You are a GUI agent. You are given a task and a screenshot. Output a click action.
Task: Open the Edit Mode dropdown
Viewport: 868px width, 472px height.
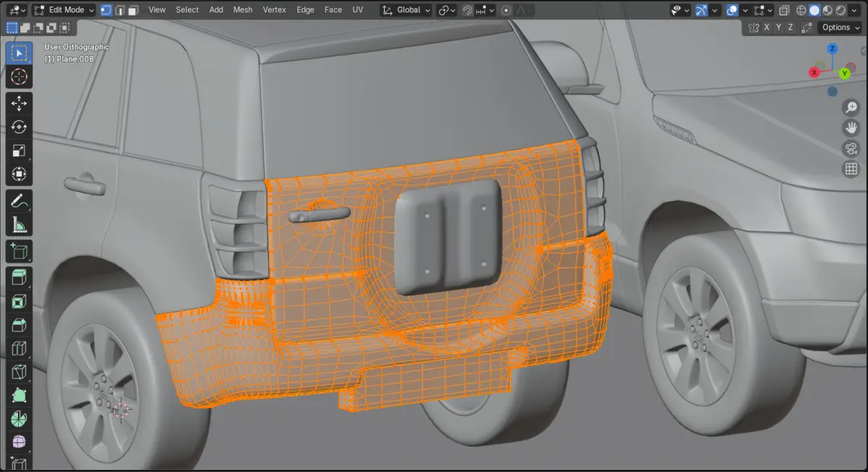64,10
